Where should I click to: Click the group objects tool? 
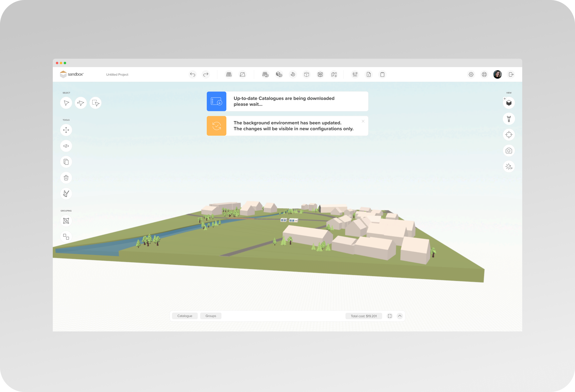tap(66, 221)
